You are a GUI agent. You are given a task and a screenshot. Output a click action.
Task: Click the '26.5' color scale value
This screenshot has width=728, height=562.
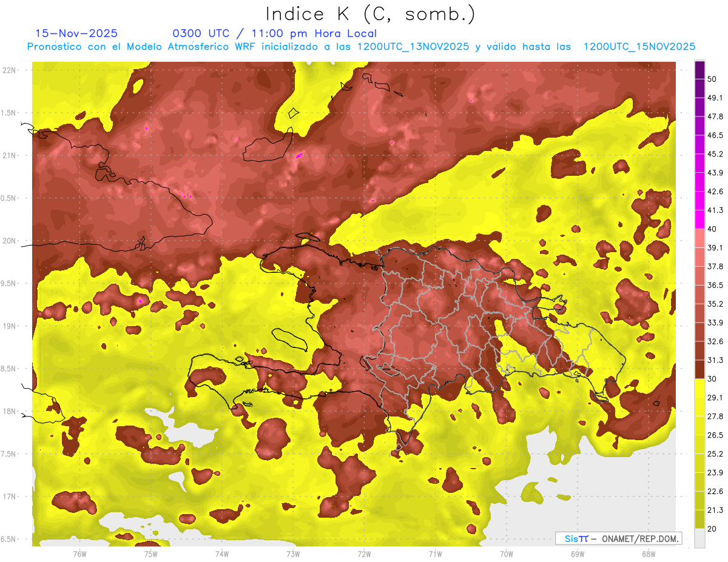point(715,435)
